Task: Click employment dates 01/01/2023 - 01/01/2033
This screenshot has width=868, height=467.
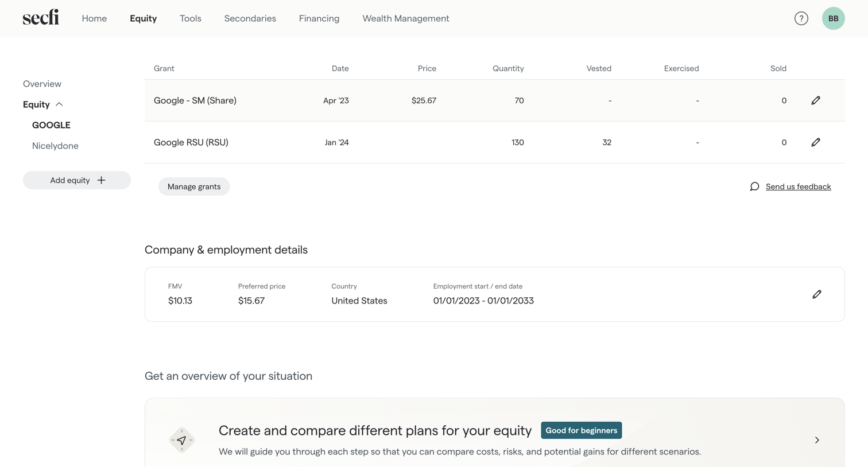Action: [x=483, y=301]
